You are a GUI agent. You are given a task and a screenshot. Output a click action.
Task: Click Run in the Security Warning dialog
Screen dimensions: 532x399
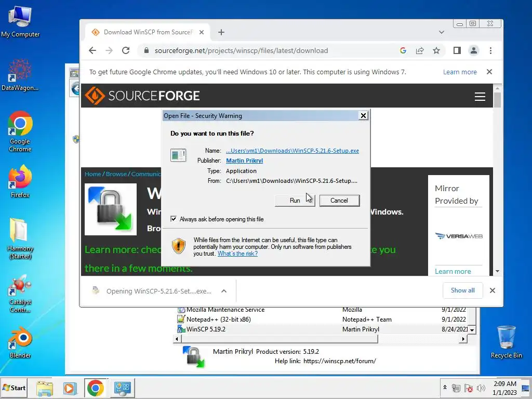(x=295, y=201)
